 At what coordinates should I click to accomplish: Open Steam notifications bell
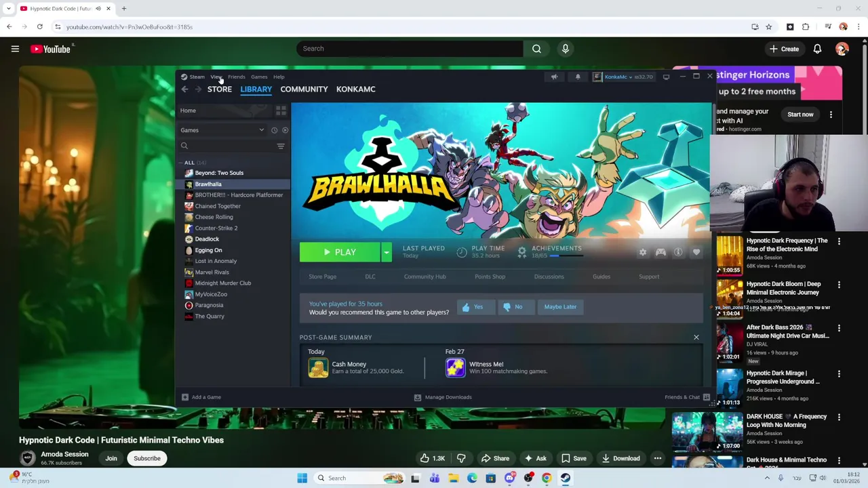[578, 77]
